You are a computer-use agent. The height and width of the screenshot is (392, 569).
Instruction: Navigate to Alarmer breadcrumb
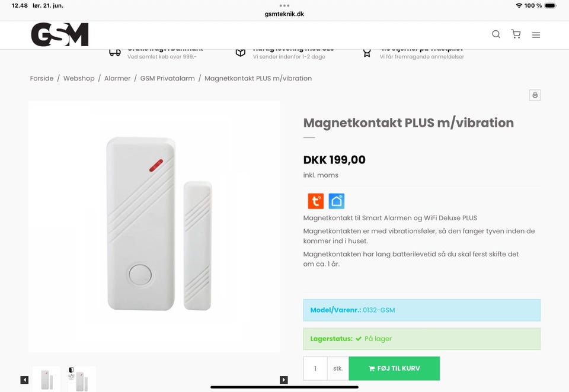click(117, 78)
